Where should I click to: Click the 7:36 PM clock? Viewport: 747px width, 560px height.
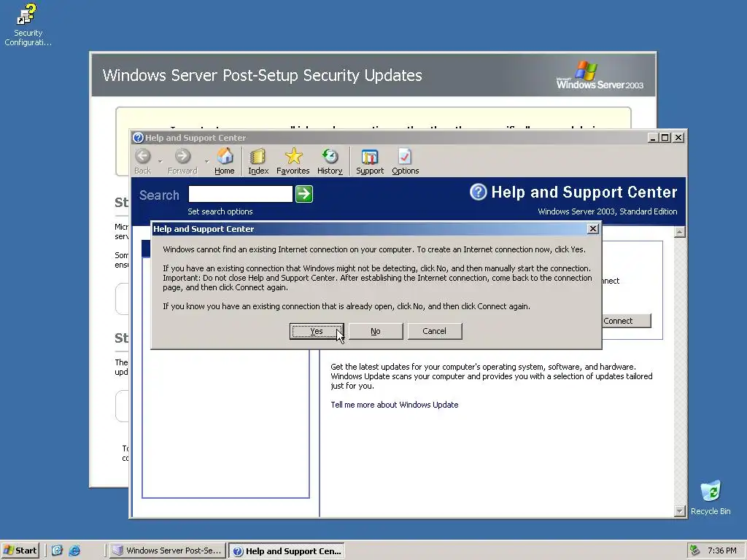(x=721, y=551)
